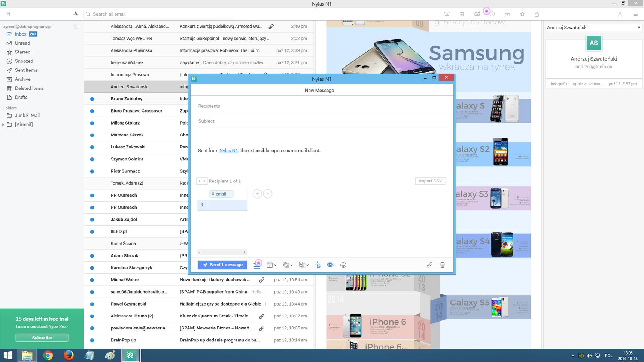Open the Windows Start button
Screen dimensions: 644x362
(8, 355)
